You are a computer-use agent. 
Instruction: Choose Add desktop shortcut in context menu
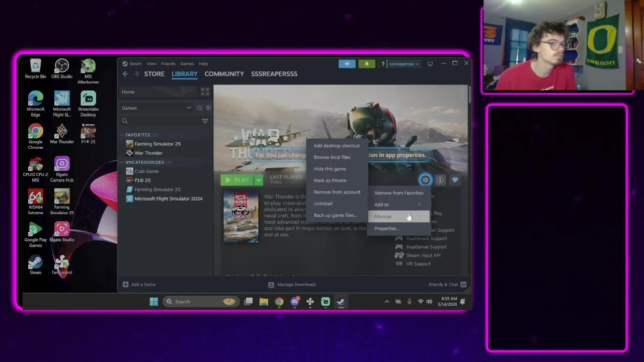tap(337, 146)
